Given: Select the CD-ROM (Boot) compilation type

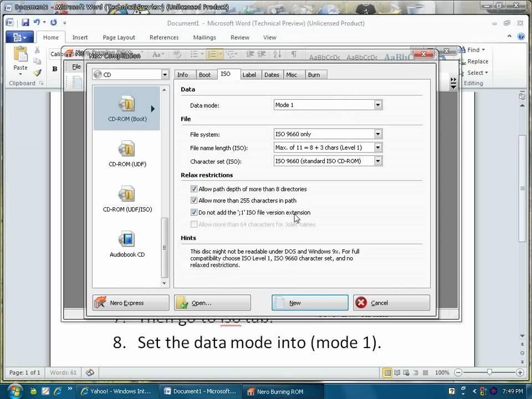Looking at the screenshot, I should (x=127, y=108).
